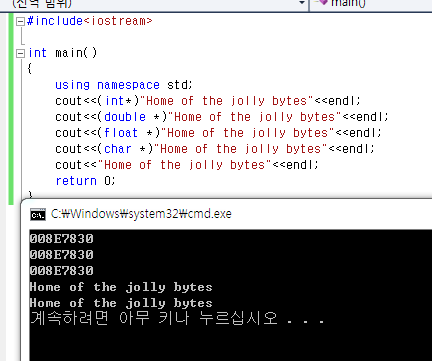Click the cmd.exe window icon
432x361 pixels.
(x=38, y=214)
